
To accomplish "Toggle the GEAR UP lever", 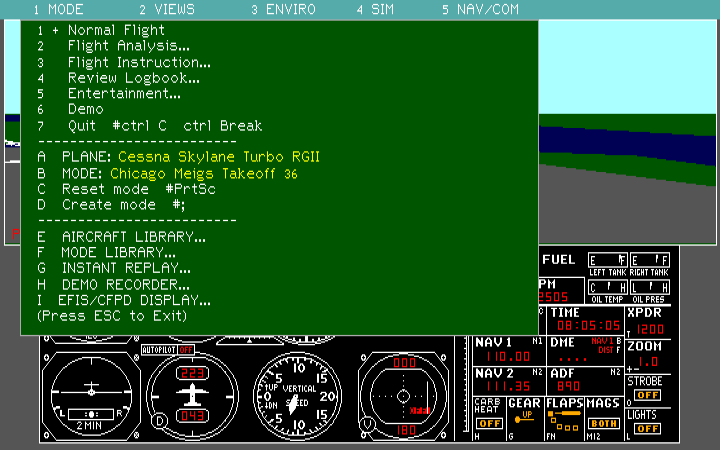I will 524,417.
